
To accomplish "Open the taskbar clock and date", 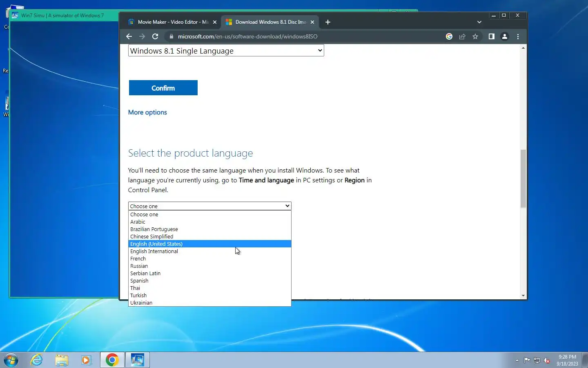I will pyautogui.click(x=567, y=360).
